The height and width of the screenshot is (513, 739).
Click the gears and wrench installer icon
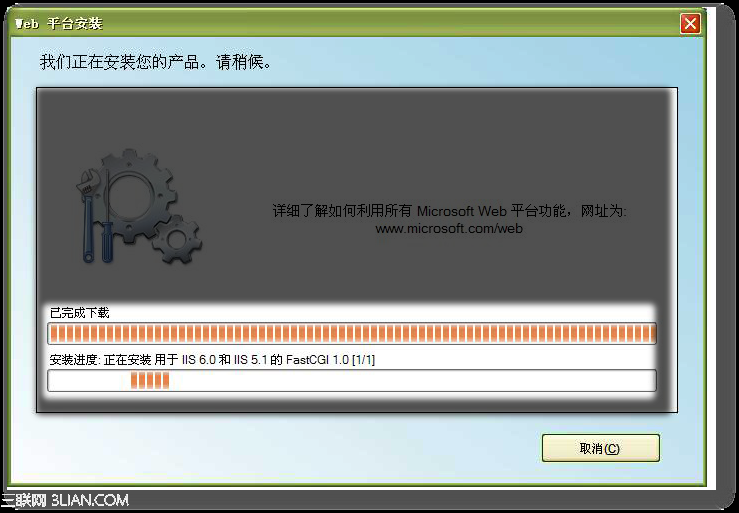(x=140, y=207)
